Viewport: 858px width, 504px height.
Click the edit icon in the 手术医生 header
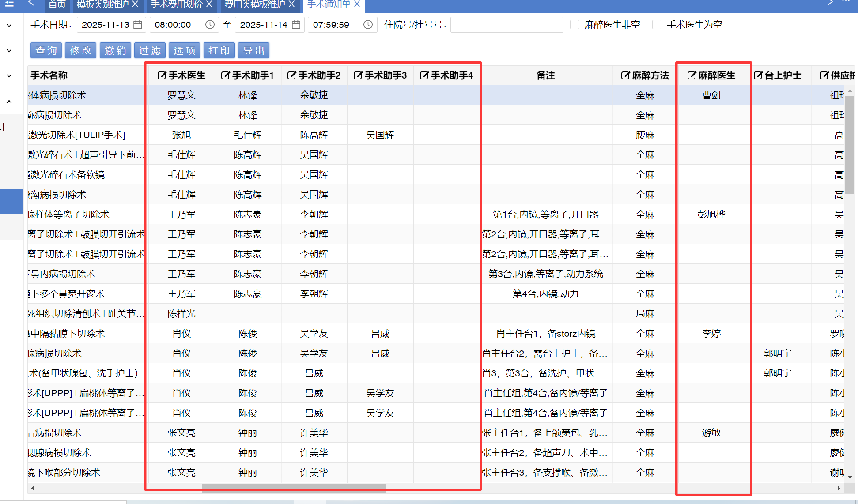click(162, 75)
